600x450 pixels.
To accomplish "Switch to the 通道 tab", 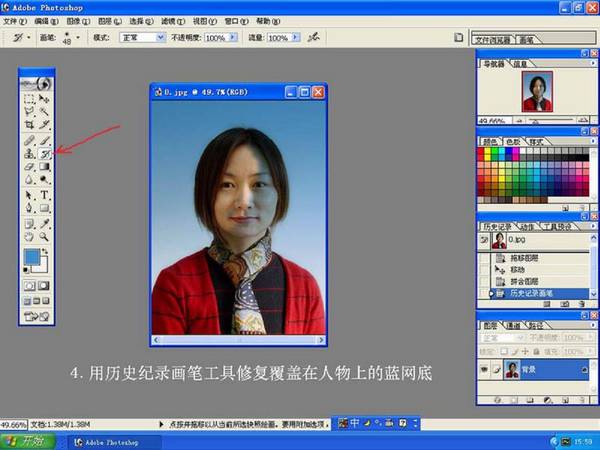I will click(513, 325).
